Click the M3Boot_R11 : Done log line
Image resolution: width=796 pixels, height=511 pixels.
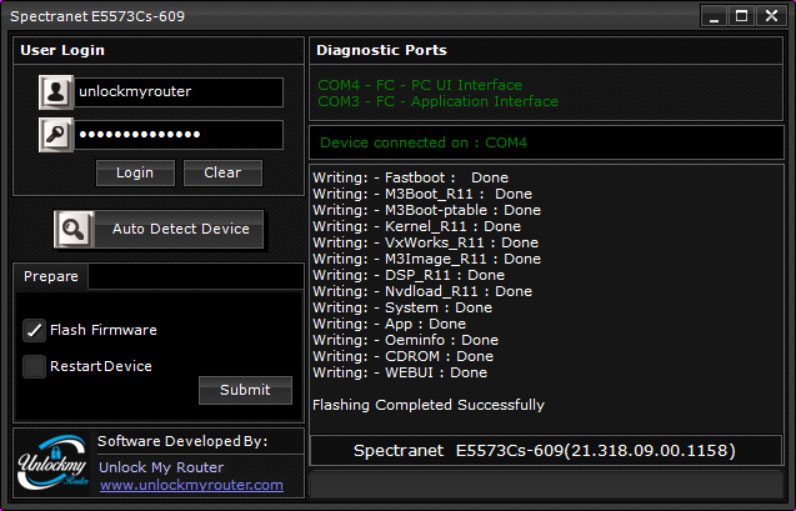422,194
